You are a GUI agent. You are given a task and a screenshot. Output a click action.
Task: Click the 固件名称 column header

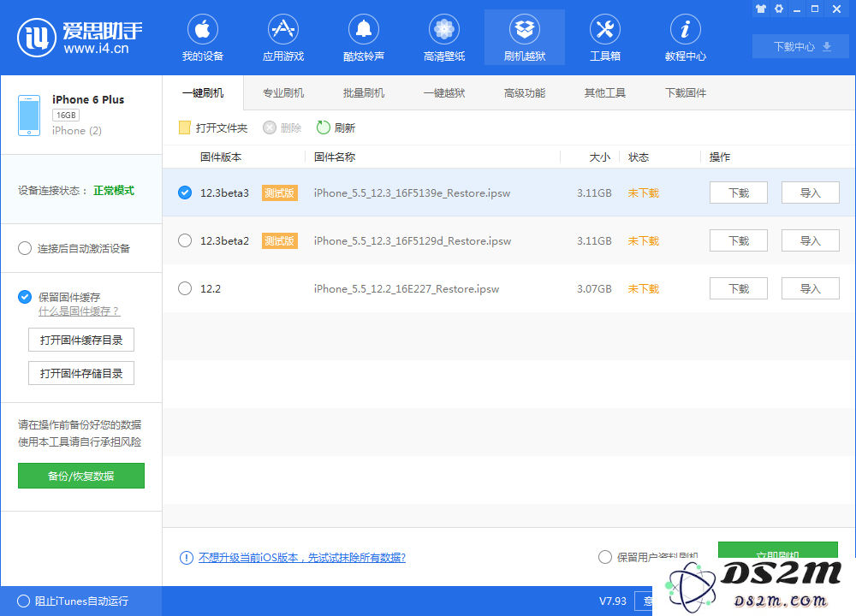[x=335, y=157]
